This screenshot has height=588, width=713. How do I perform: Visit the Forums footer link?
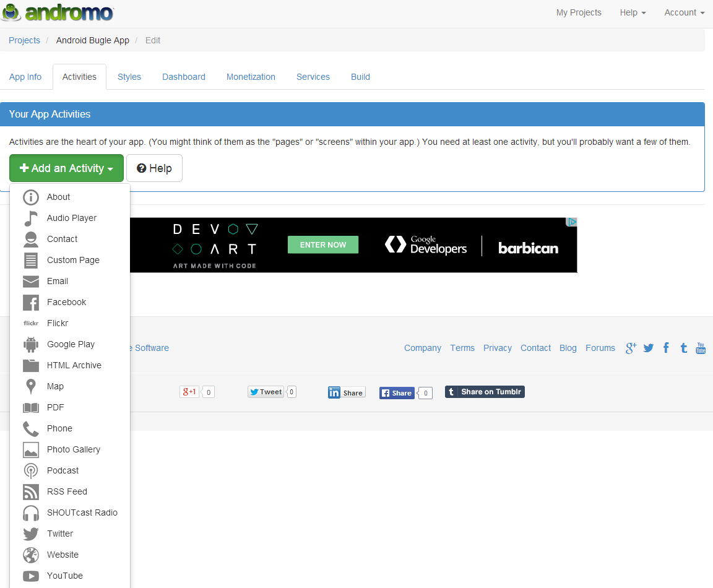600,348
